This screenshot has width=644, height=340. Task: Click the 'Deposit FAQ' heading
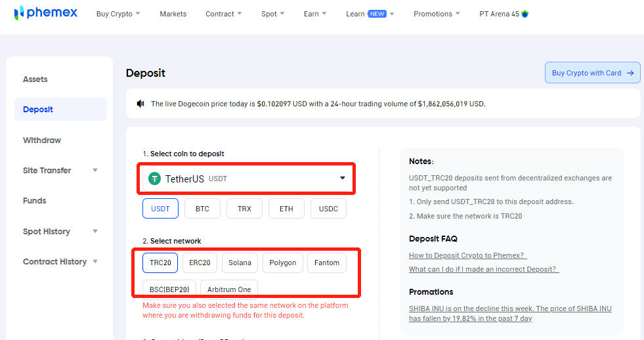(x=433, y=239)
